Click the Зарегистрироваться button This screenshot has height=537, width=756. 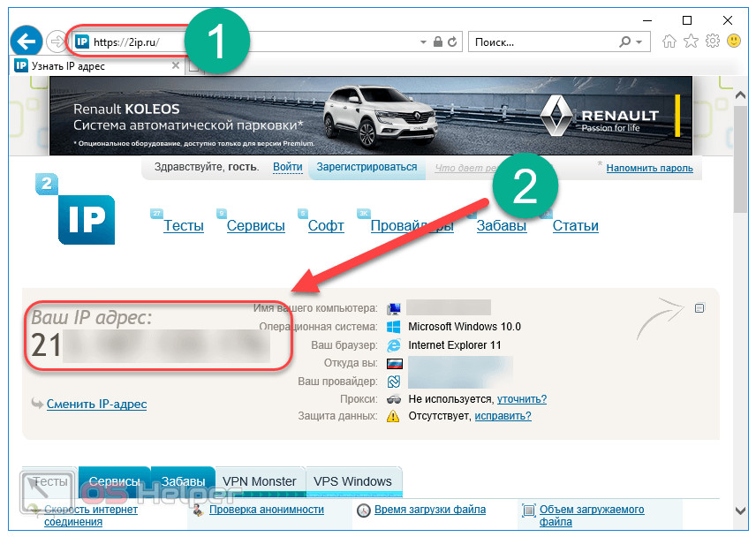tap(367, 167)
